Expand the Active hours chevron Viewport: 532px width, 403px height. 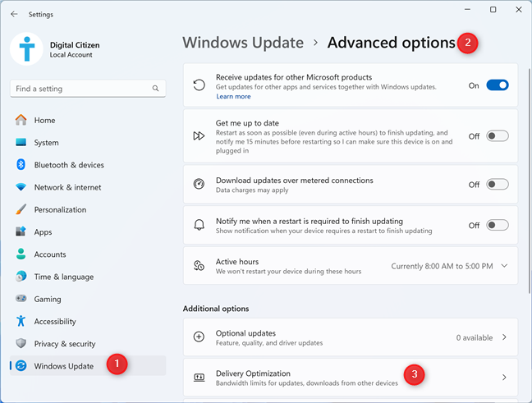[x=504, y=266]
